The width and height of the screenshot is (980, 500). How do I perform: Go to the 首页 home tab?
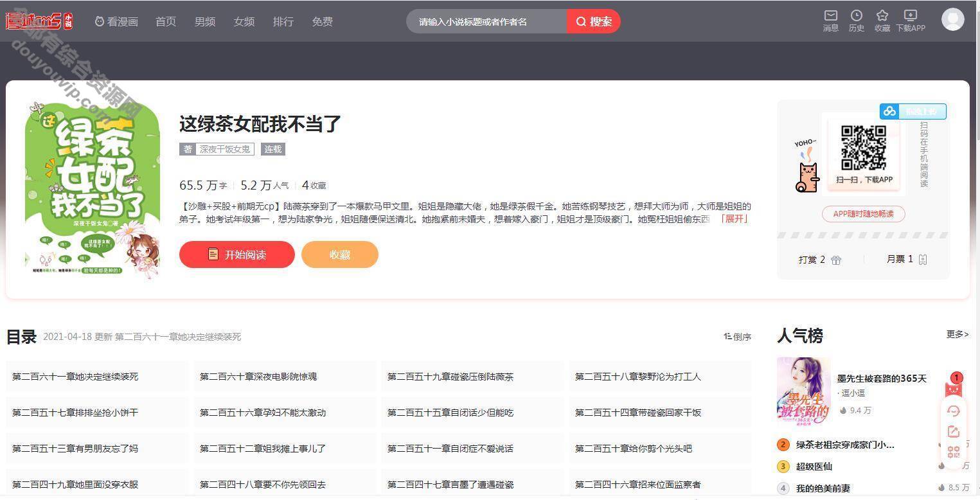point(166,21)
